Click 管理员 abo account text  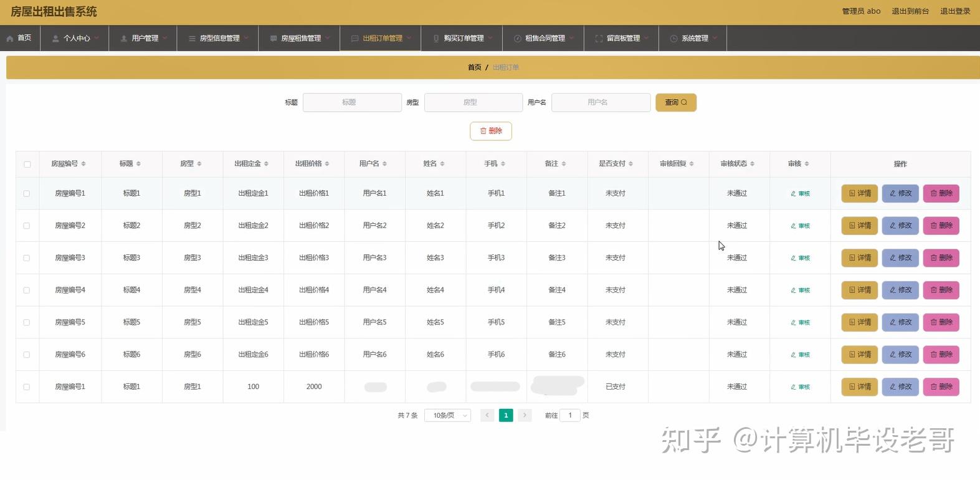click(861, 11)
